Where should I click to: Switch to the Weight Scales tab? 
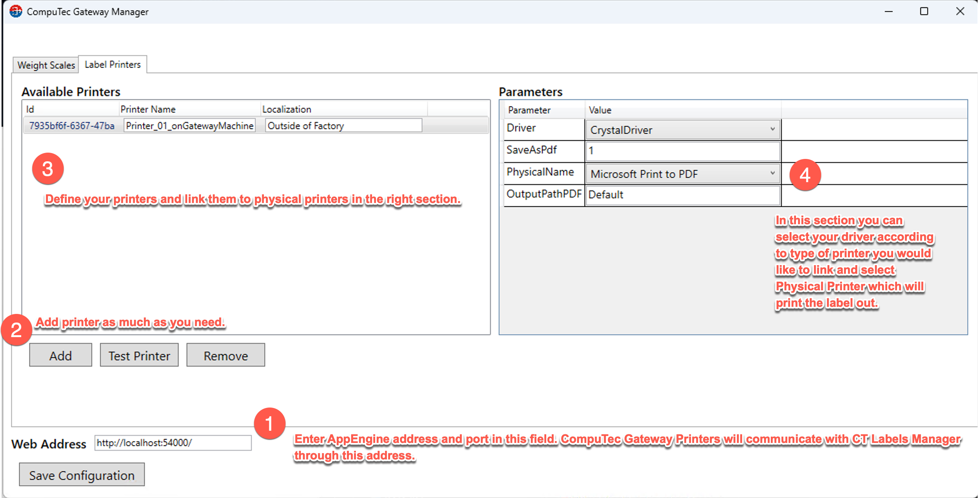click(x=46, y=65)
